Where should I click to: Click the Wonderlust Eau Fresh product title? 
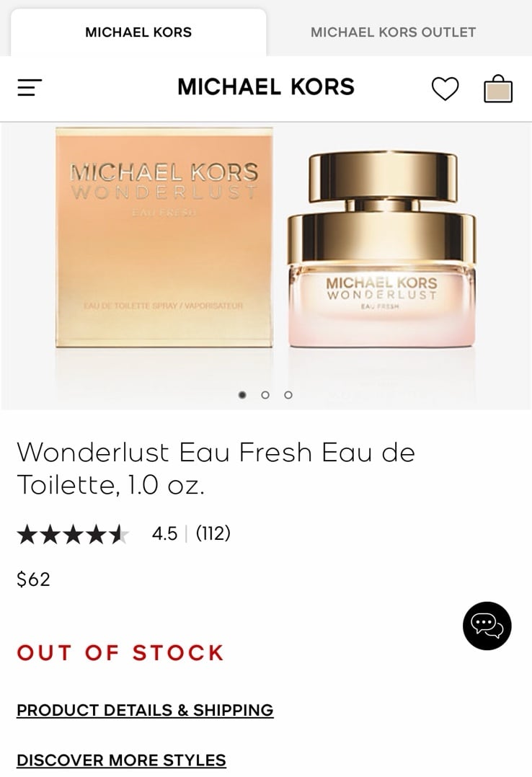[x=216, y=468]
